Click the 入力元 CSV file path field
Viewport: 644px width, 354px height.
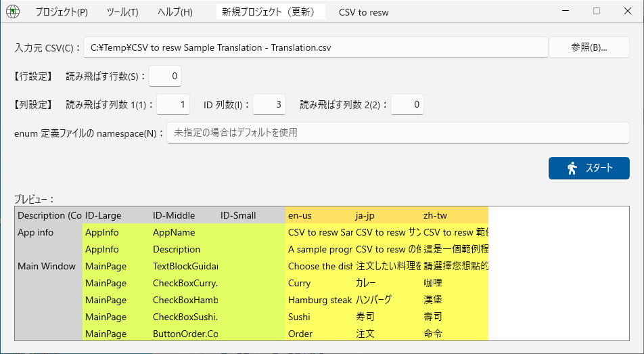pyautogui.click(x=316, y=47)
